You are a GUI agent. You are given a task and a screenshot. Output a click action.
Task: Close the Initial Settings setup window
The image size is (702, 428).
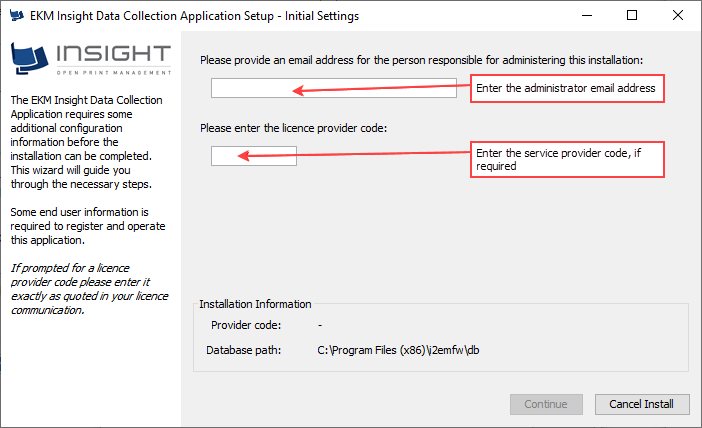(x=678, y=16)
